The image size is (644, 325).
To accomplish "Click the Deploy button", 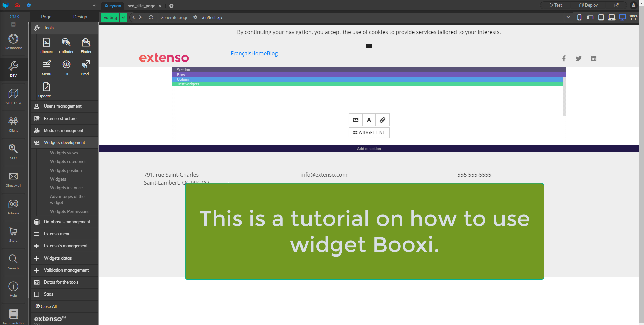I will pos(589,5).
